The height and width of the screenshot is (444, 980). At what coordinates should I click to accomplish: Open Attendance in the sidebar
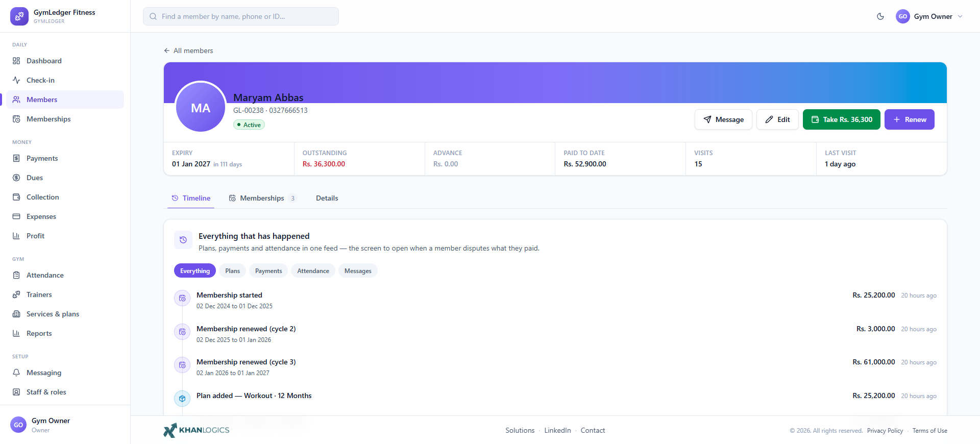tap(65, 275)
